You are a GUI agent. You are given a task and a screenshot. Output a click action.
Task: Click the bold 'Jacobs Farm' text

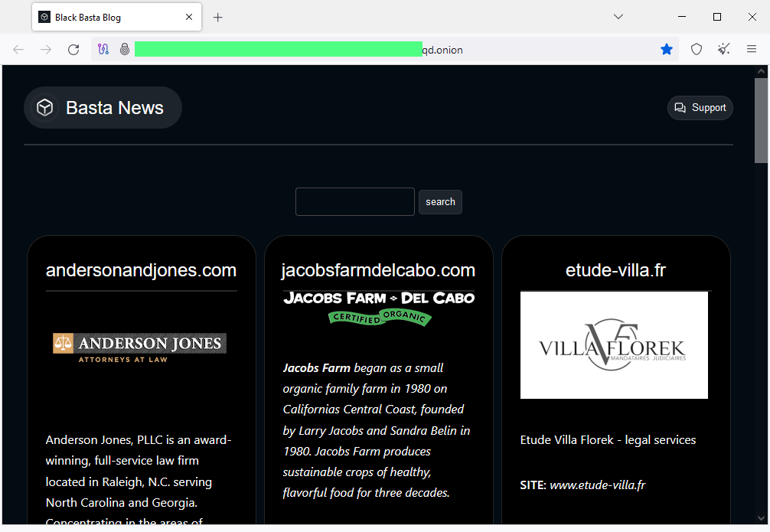[317, 368]
